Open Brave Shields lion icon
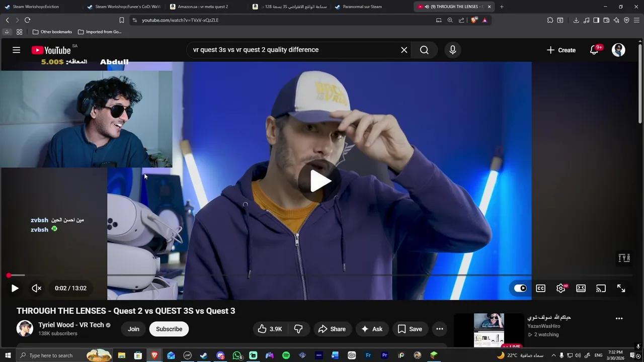Image resolution: width=644 pixels, height=362 pixels. [474, 20]
